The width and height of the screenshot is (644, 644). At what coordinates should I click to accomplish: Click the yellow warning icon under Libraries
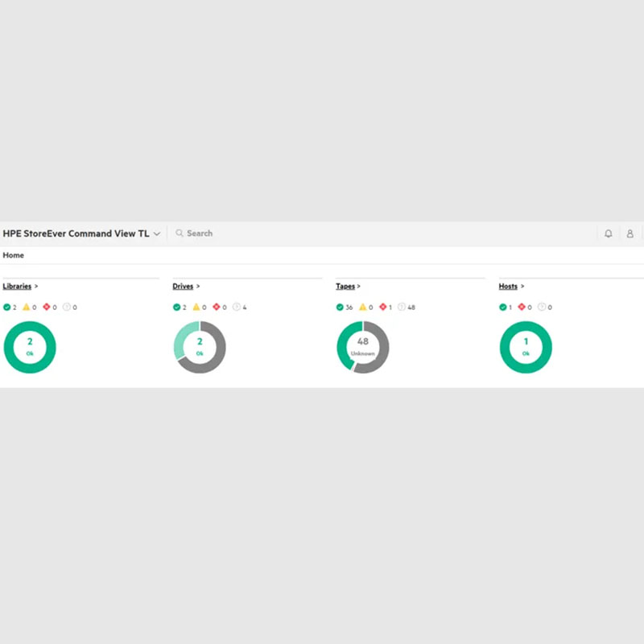point(27,308)
